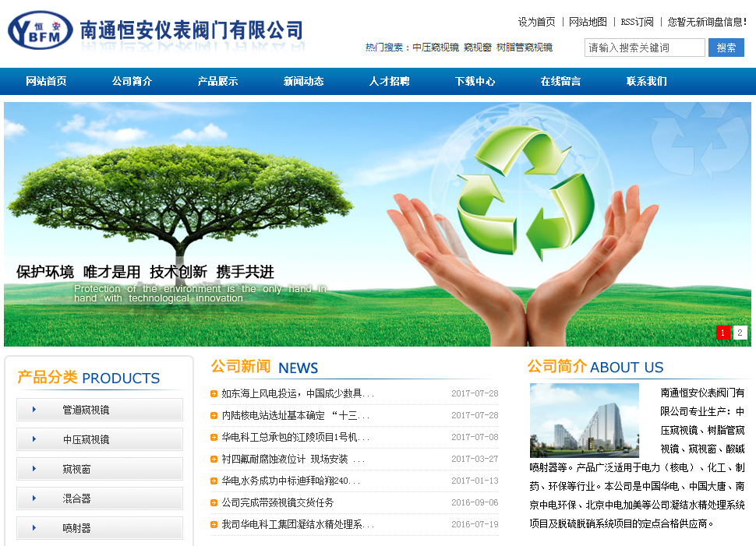
Task: Click orange bullet beside 公司完成带颈视镜交货任务
Action: (214, 503)
